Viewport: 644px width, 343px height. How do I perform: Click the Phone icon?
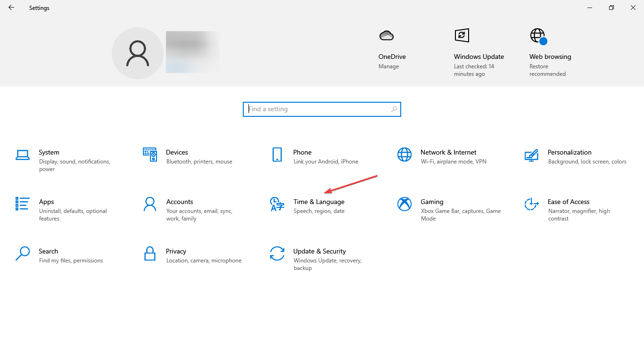tap(277, 155)
